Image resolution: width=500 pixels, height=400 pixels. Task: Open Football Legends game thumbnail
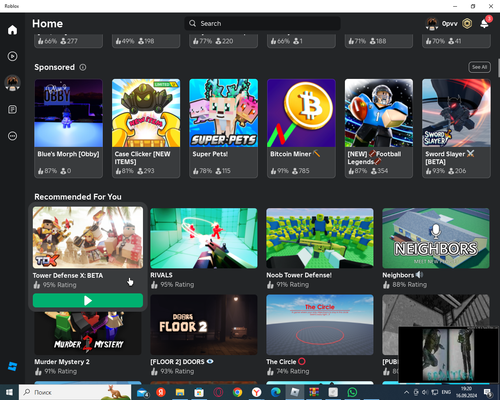tap(379, 113)
